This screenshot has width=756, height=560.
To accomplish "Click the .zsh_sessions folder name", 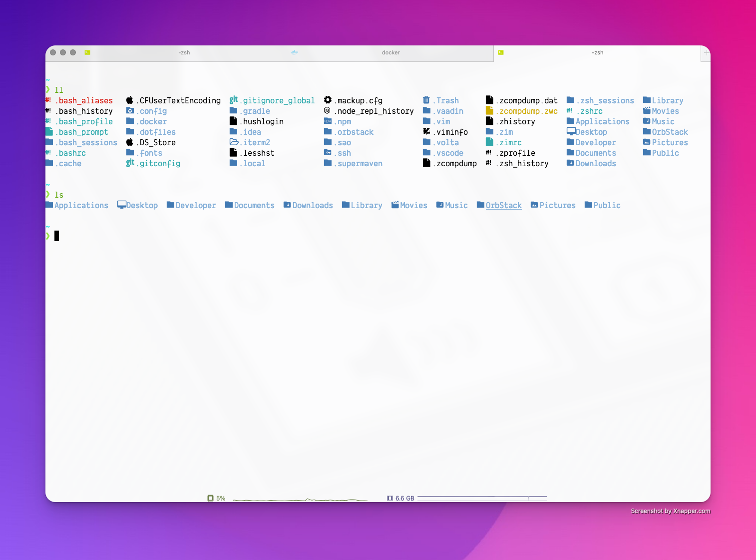I will (605, 100).
